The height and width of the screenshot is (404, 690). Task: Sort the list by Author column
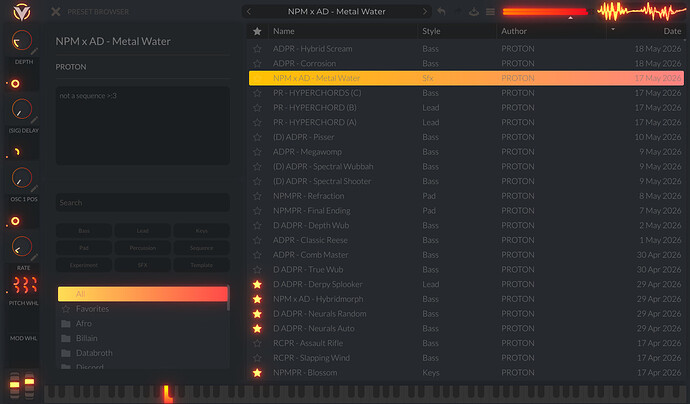514,31
